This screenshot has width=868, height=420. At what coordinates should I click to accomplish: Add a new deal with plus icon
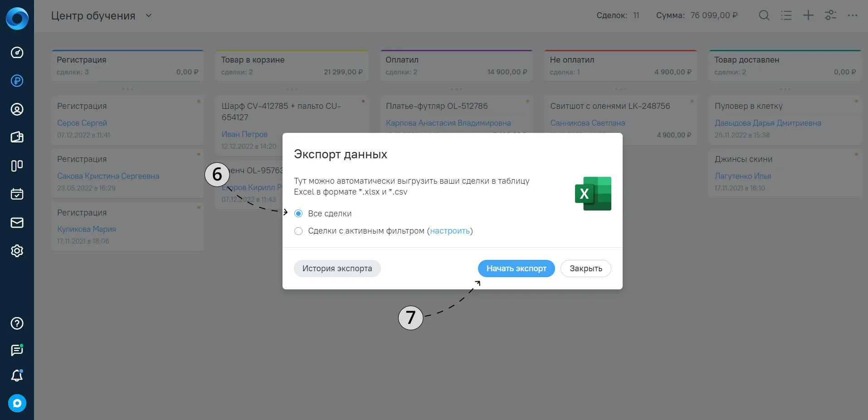click(808, 15)
